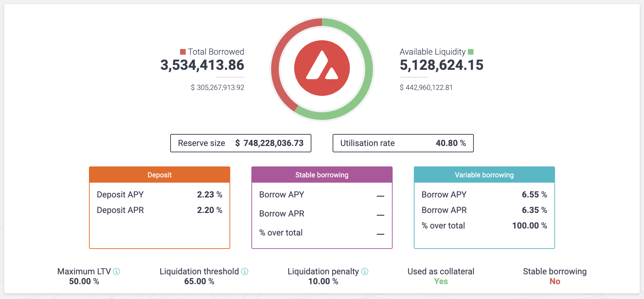Click the Reserve size box
Viewport: 644px width, 299px height.
tap(241, 143)
